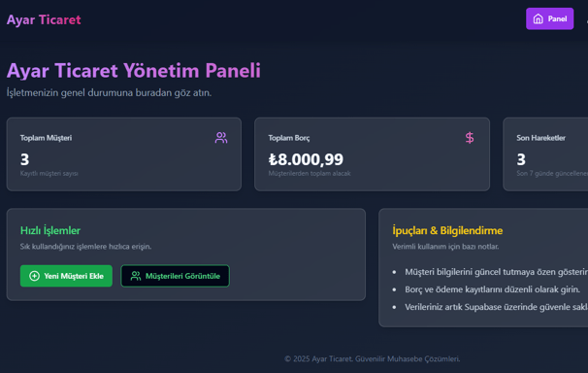Click the Ayar Ticaret Yönetim Paneli title
The image size is (588, 373).
[134, 71]
